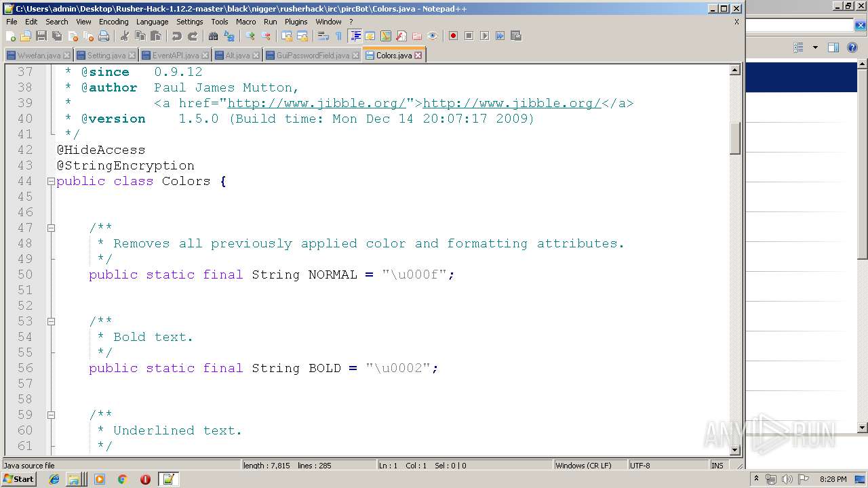Click the Save All toolbar icon
This screenshot has height=488, width=868.
[x=57, y=36]
